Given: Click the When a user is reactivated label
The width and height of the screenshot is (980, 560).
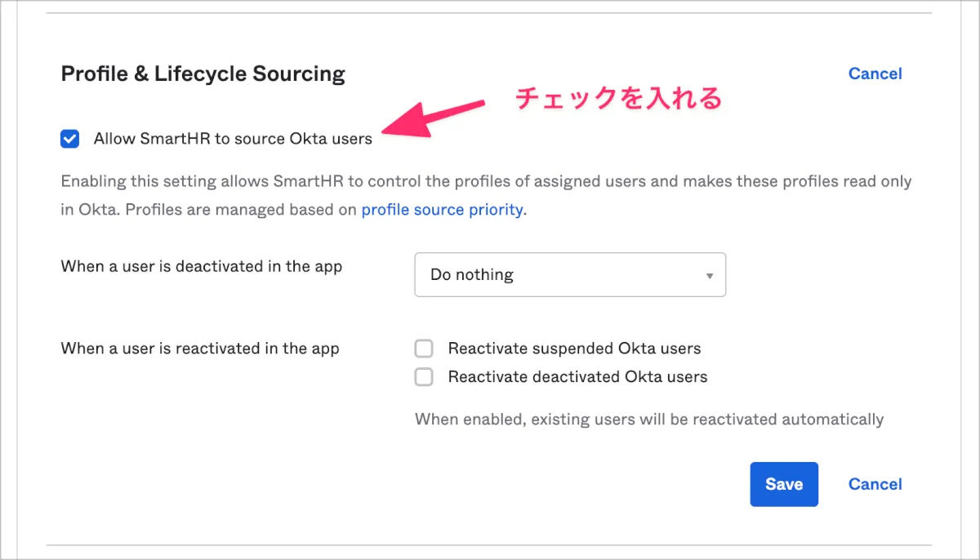Looking at the screenshot, I should coord(200,349).
